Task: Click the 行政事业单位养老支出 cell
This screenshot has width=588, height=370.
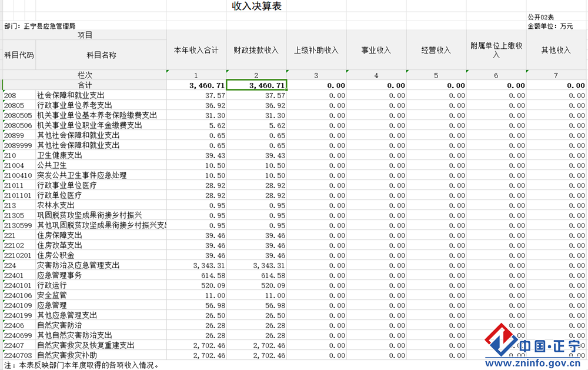Action: [101, 105]
